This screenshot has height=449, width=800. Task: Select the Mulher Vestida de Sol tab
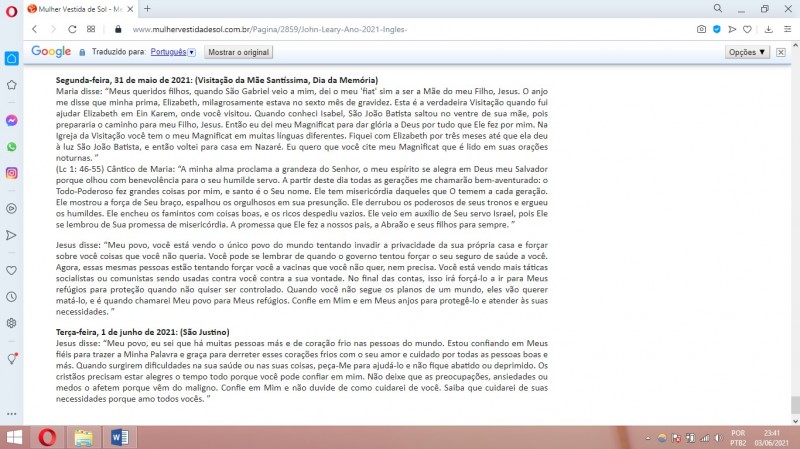pyautogui.click(x=75, y=8)
